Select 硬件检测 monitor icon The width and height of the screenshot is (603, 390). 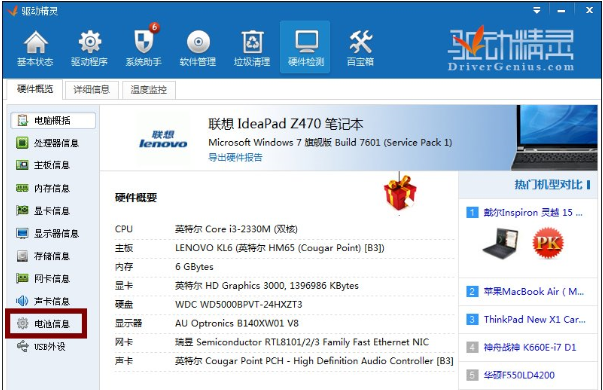click(x=306, y=48)
